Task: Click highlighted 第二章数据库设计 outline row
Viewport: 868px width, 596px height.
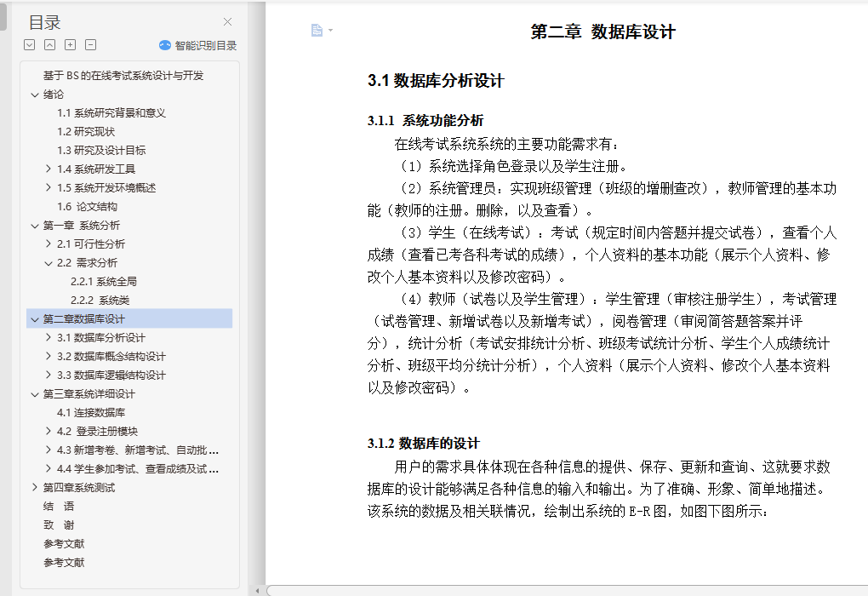Action: pyautogui.click(x=129, y=318)
